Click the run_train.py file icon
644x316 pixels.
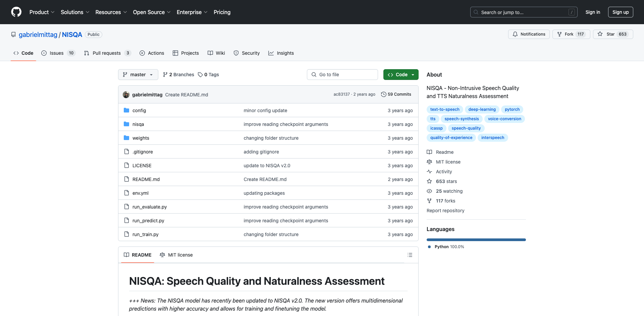126,234
